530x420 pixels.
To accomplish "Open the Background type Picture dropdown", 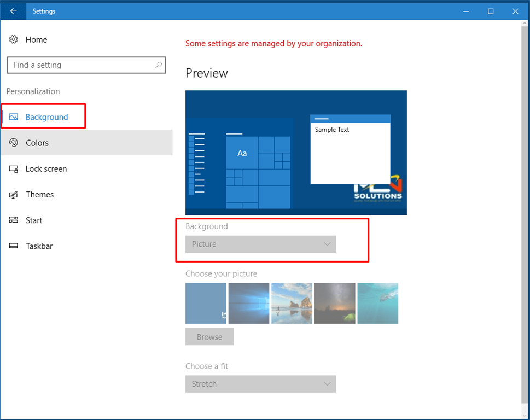I will coord(260,244).
